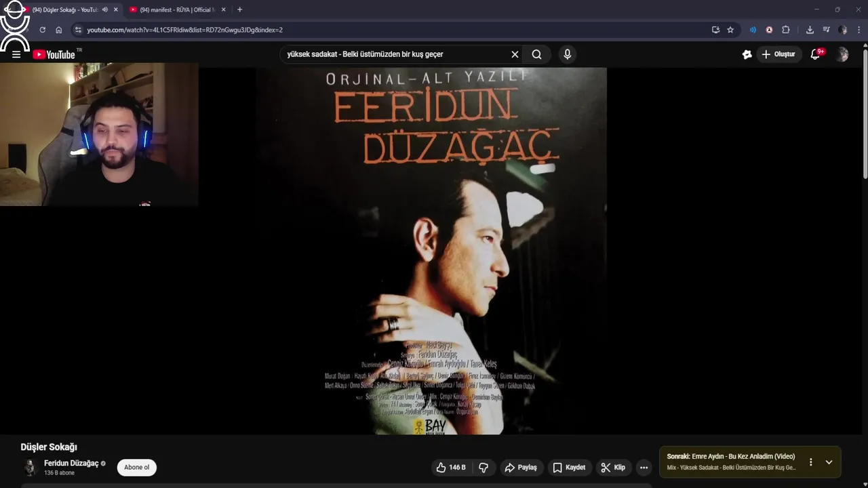Open YouTube notifications bell
This screenshot has width=868, height=488.
pos(816,54)
